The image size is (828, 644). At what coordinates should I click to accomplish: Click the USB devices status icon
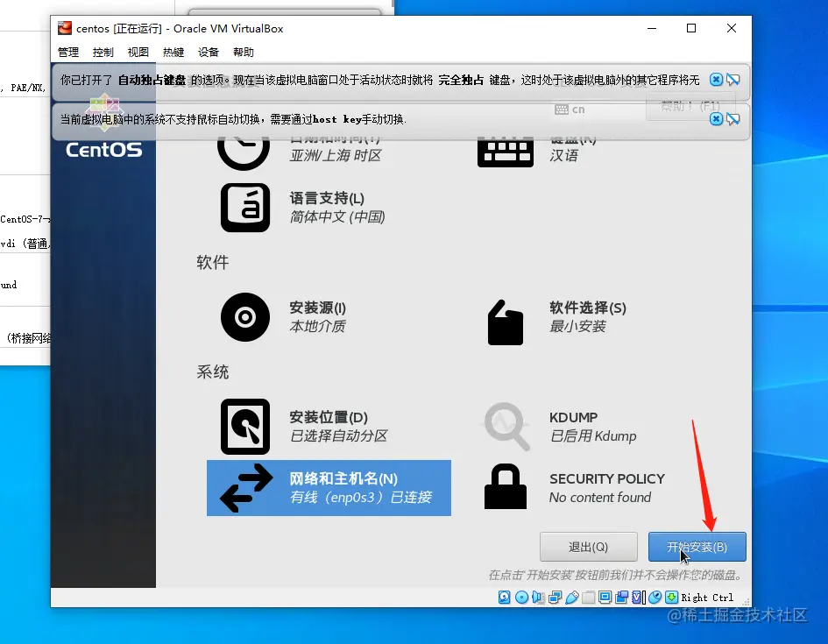point(572,598)
